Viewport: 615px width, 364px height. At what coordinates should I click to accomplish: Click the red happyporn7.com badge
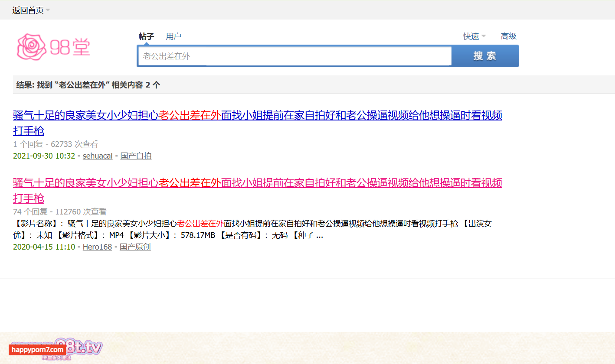(x=37, y=350)
